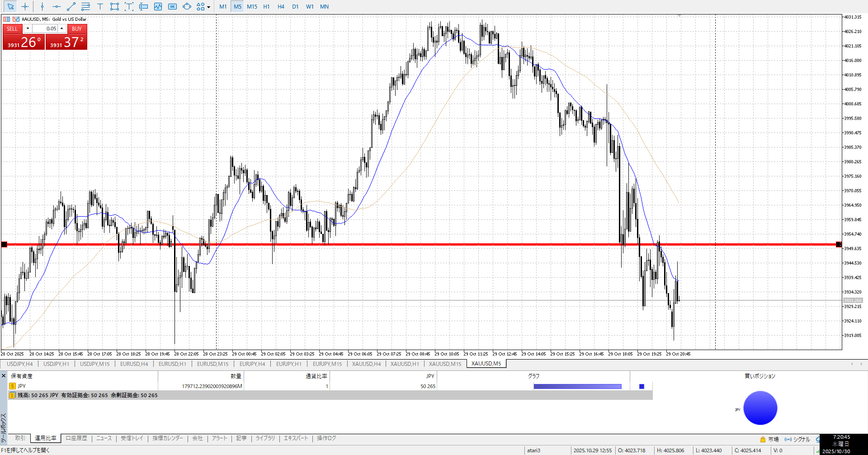Switch to 口座履歴 toolbox tab
The width and height of the screenshot is (868, 455).
[76, 438]
